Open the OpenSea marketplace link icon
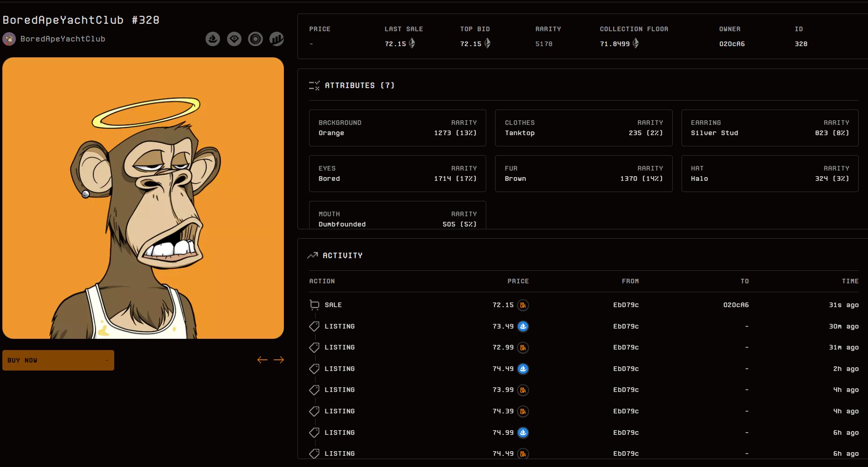The image size is (868, 467). point(213,39)
